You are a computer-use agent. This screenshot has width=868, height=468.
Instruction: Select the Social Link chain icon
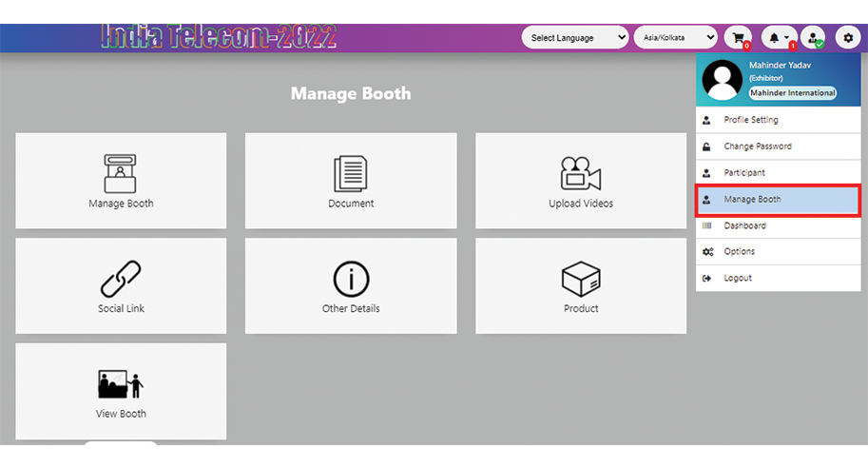pos(121,279)
